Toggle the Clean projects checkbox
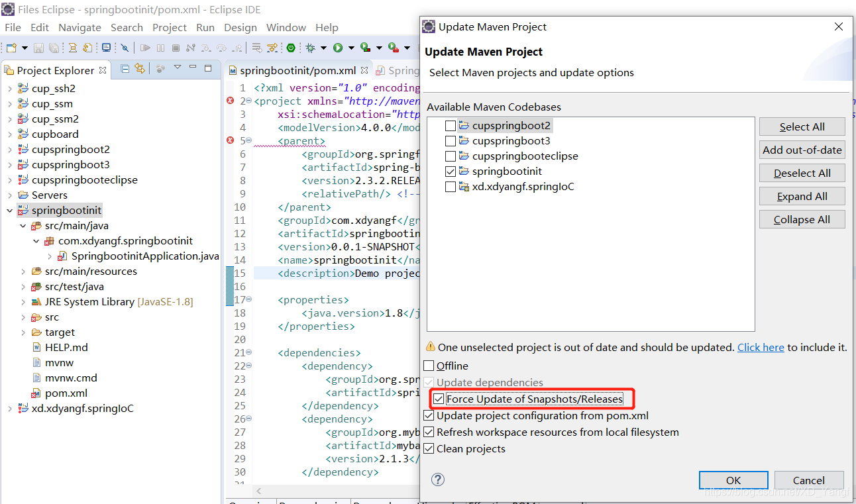The height and width of the screenshot is (504, 856). pos(429,449)
